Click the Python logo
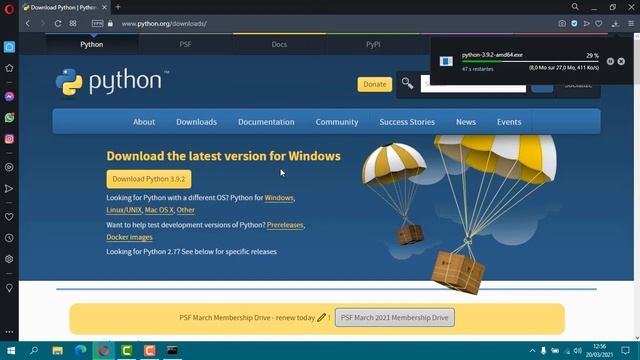Viewport: 640px width, 360px height. (112, 82)
